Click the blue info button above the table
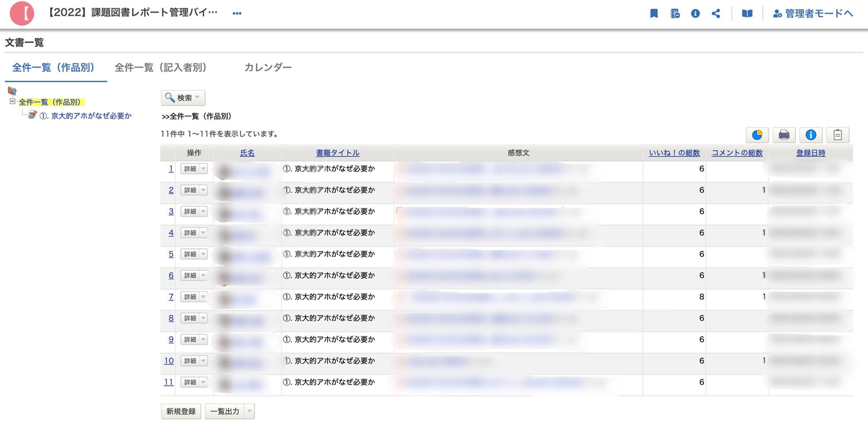Viewport: 868px width, 430px height. click(811, 134)
